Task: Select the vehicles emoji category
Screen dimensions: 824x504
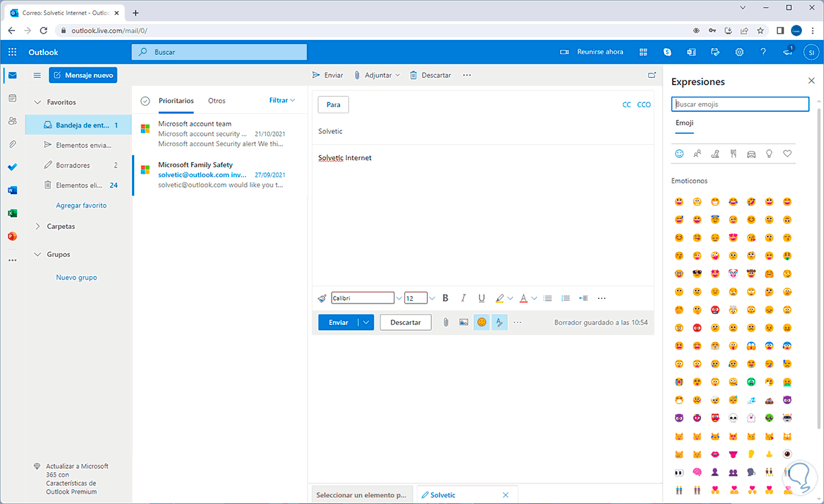Action: pyautogui.click(x=751, y=153)
